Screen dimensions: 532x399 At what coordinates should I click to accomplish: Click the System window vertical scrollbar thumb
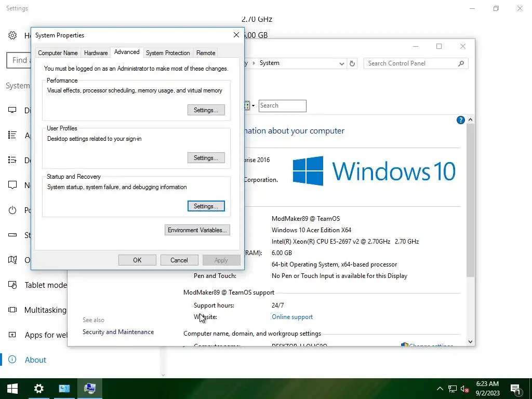pyautogui.click(x=470, y=200)
